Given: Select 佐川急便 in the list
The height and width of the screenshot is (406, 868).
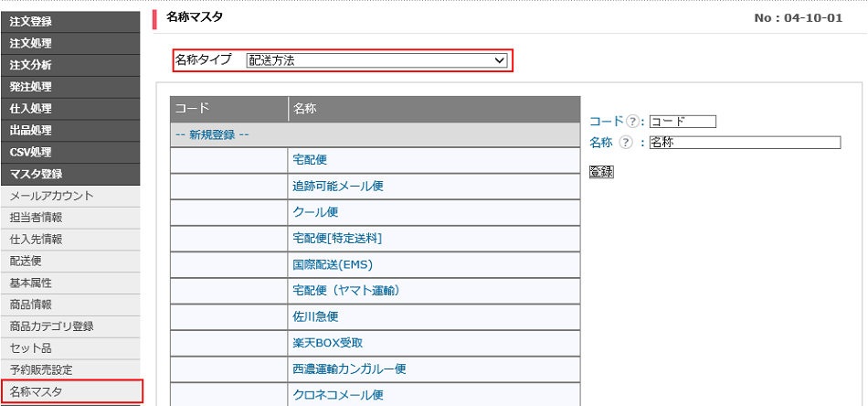Looking at the screenshot, I should pos(315,316).
